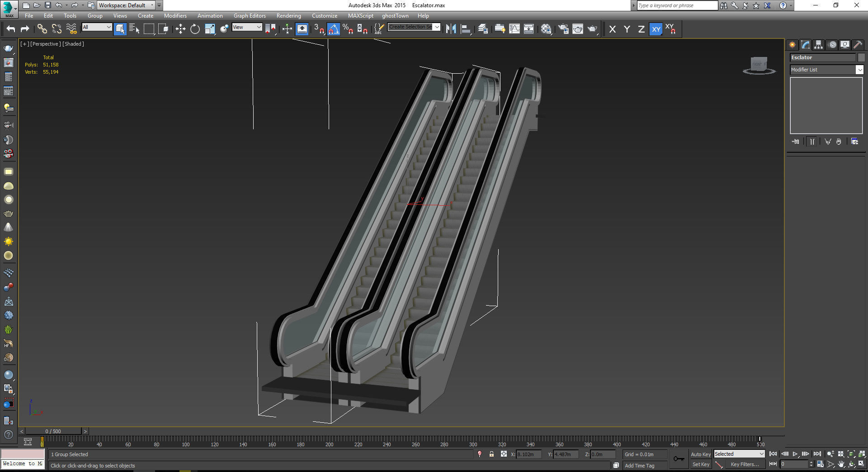Open the Modifiers menu
This screenshot has width=868, height=472.
175,16
